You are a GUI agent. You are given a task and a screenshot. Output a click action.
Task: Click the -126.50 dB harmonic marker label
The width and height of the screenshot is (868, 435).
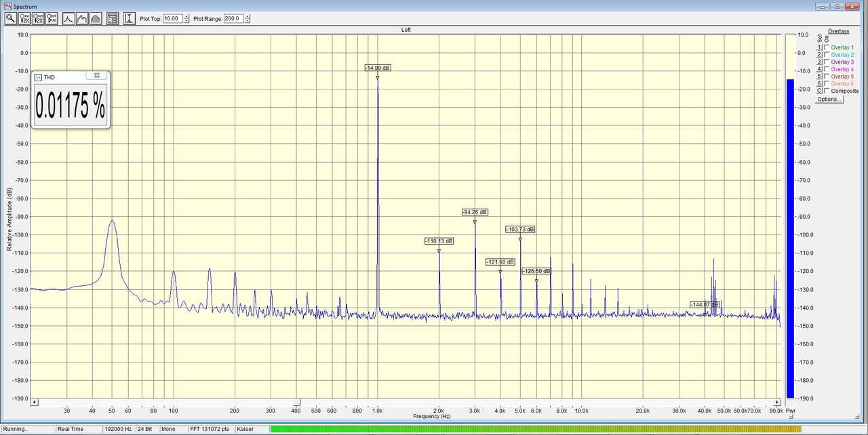click(536, 271)
